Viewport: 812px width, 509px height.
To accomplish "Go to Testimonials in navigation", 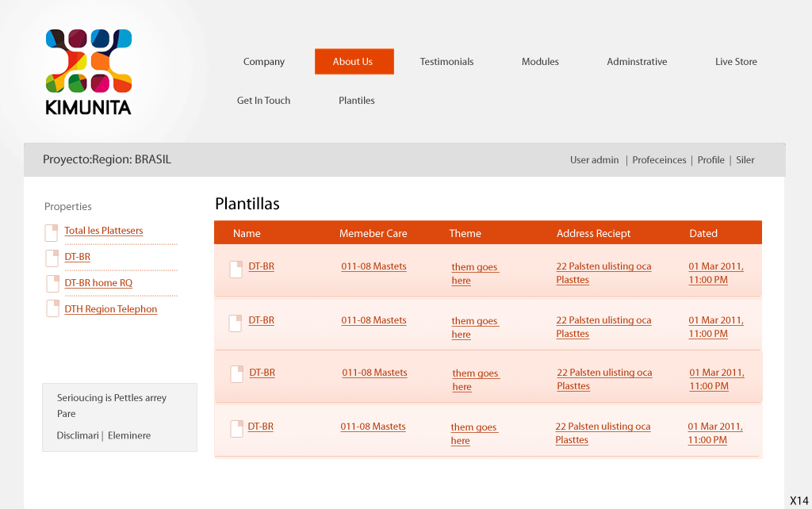I will click(447, 62).
